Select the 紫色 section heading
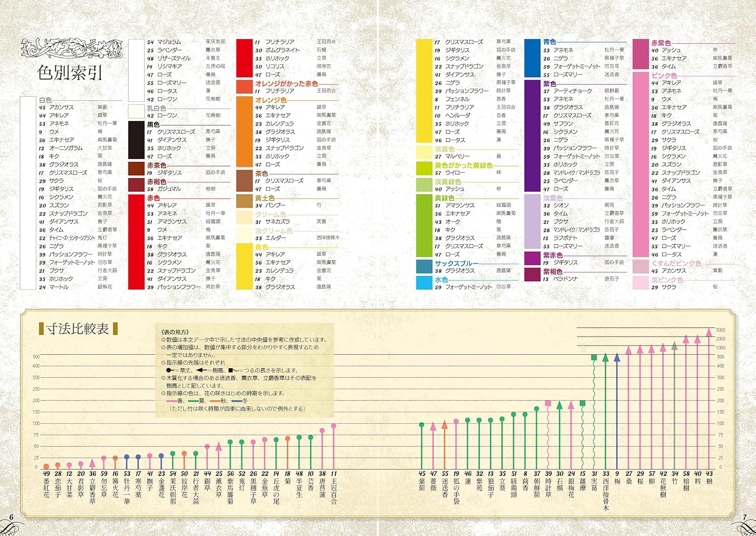The width and height of the screenshot is (756, 536). coord(549,84)
